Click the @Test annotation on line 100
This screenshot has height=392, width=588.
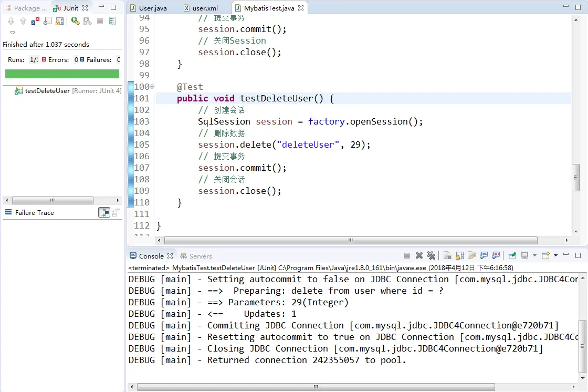[190, 87]
